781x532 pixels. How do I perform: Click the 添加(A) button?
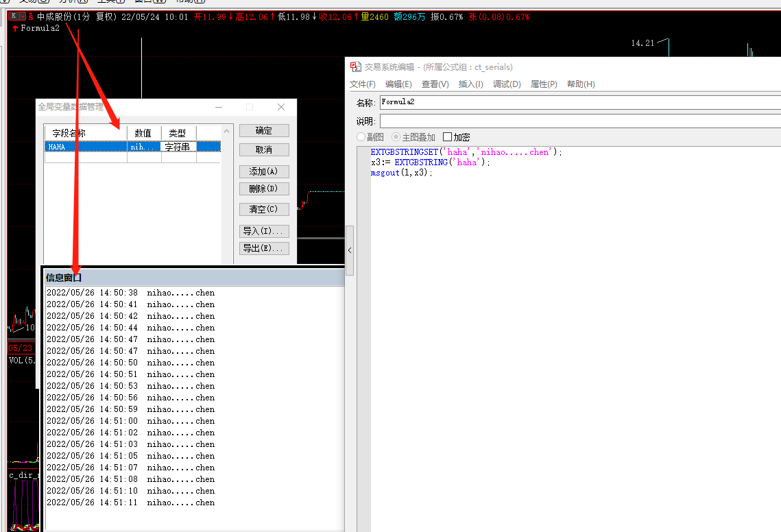point(264,172)
